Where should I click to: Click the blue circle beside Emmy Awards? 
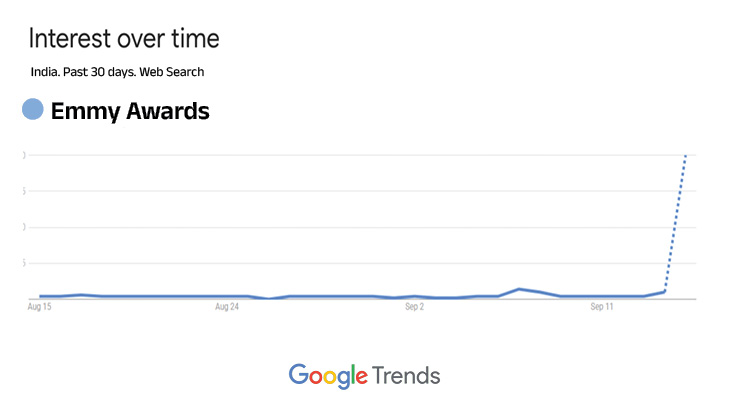33,110
